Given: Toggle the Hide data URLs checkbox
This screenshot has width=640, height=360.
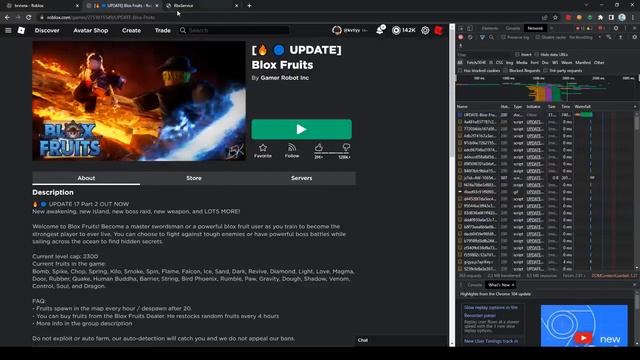Looking at the screenshot, I should (536, 54).
